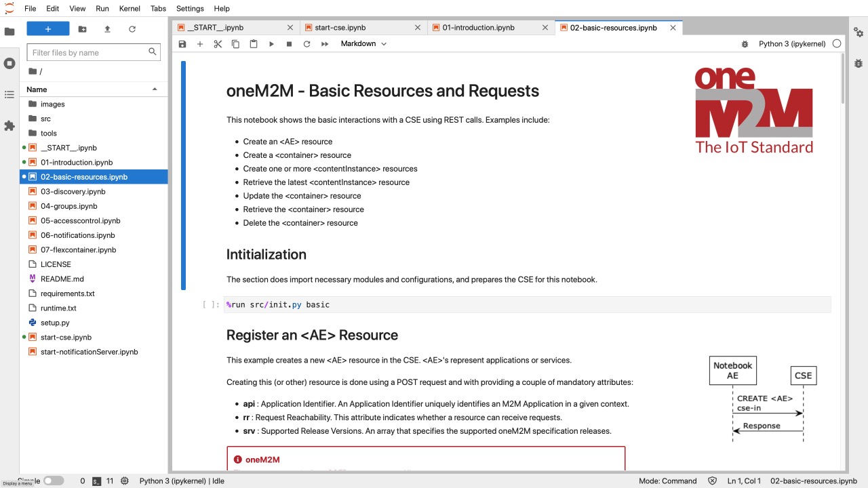
Task: Select requirements.txt in file list
Action: pyautogui.click(x=94, y=293)
